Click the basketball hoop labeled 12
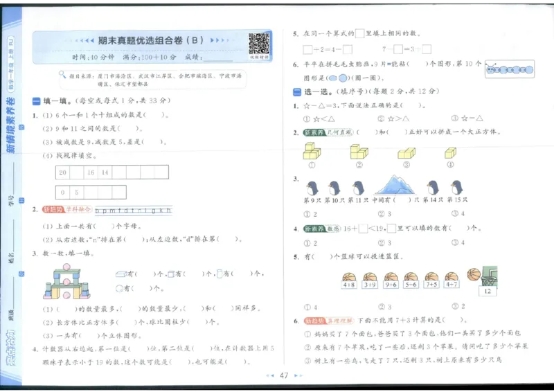554x392 pixels. pos(489,281)
